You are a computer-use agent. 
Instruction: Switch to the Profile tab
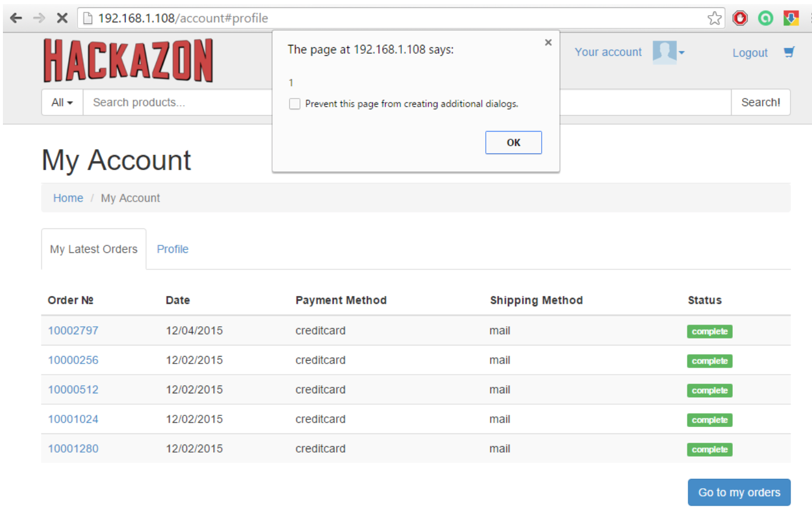pos(172,249)
